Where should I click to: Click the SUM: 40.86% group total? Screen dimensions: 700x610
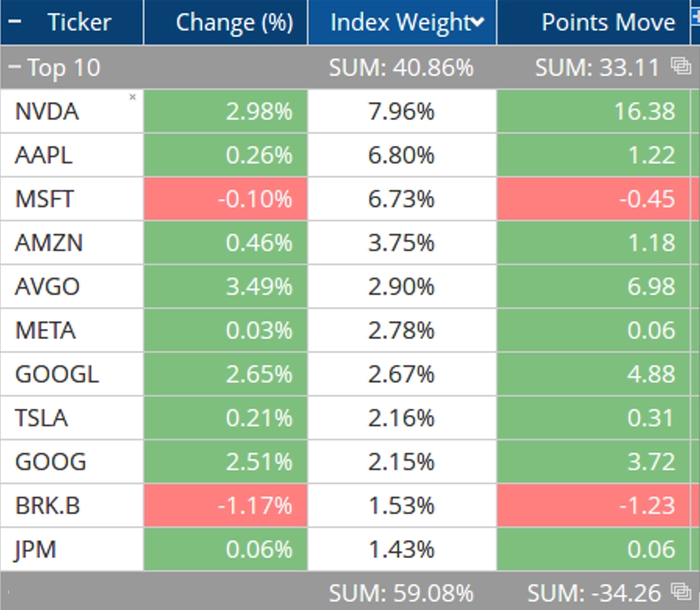(401, 67)
